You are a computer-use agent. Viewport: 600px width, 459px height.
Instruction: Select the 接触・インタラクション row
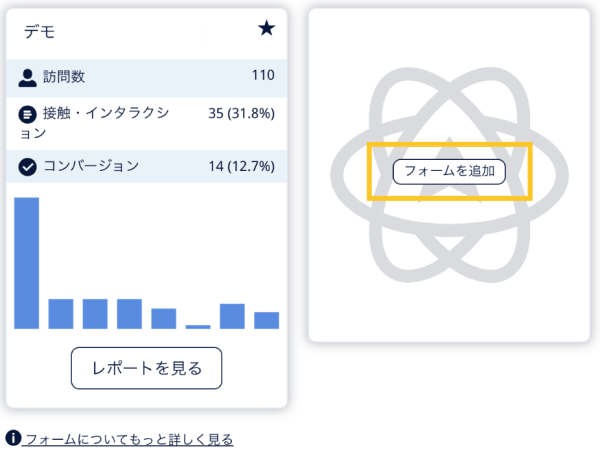click(147, 123)
